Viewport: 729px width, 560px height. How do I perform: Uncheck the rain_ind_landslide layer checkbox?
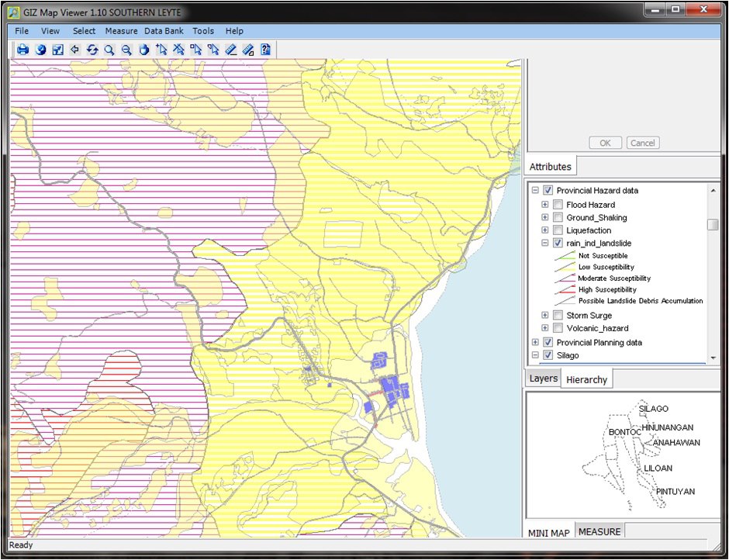tap(558, 243)
